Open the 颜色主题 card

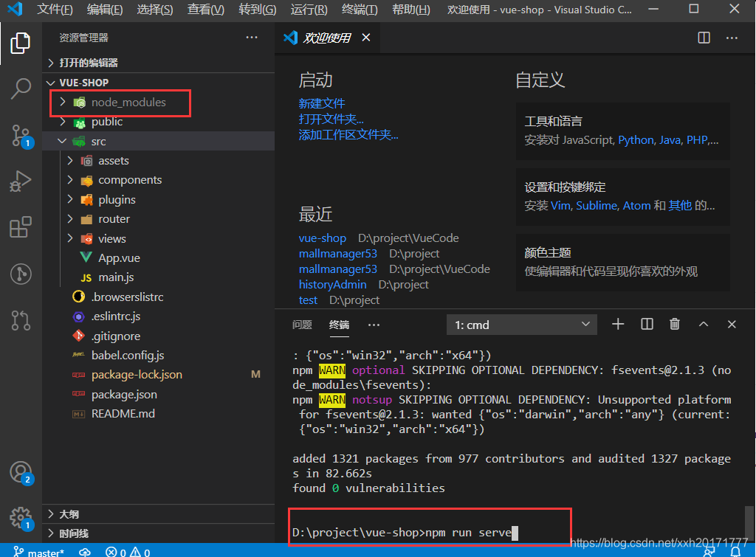(x=623, y=262)
